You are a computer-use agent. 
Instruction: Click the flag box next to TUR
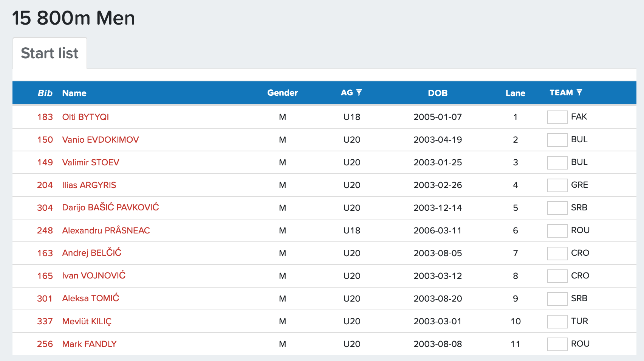pyautogui.click(x=557, y=322)
